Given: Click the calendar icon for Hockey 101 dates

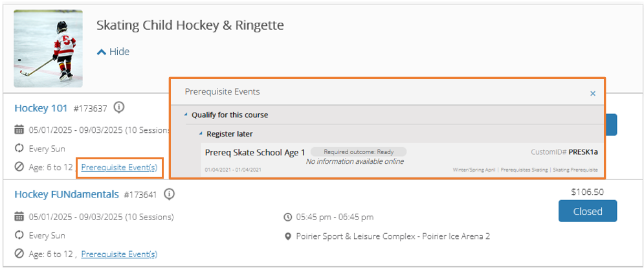Looking at the screenshot, I should (19, 130).
